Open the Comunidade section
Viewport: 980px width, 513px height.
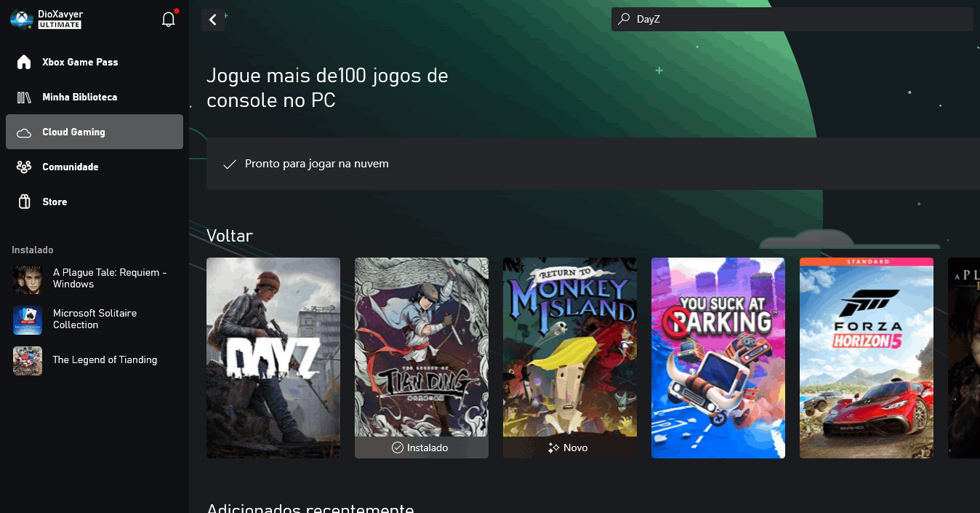click(x=95, y=167)
